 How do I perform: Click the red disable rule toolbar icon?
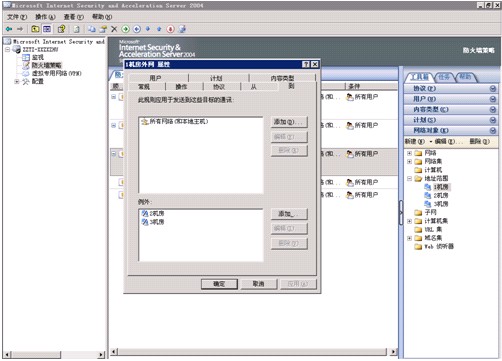pos(170,29)
